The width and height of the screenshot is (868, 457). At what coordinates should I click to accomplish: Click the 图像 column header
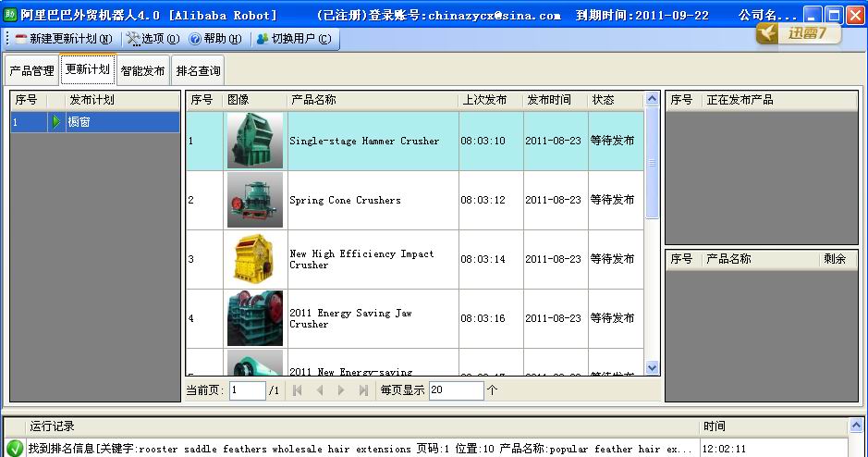[x=255, y=100]
